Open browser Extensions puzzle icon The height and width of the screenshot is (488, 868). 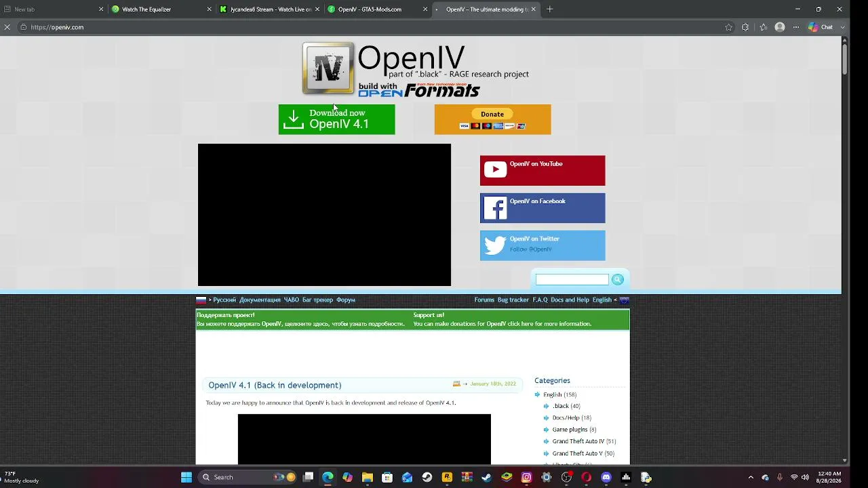(745, 27)
